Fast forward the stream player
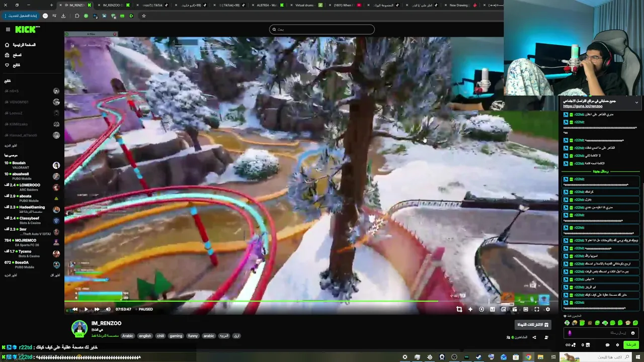This screenshot has width=644, height=362. (97, 309)
